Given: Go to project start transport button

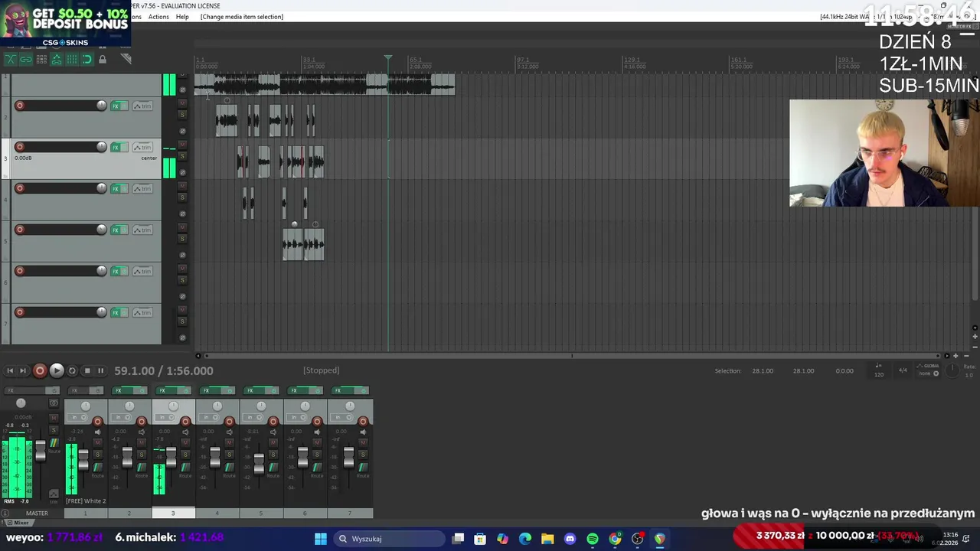Looking at the screenshot, I should (x=10, y=370).
